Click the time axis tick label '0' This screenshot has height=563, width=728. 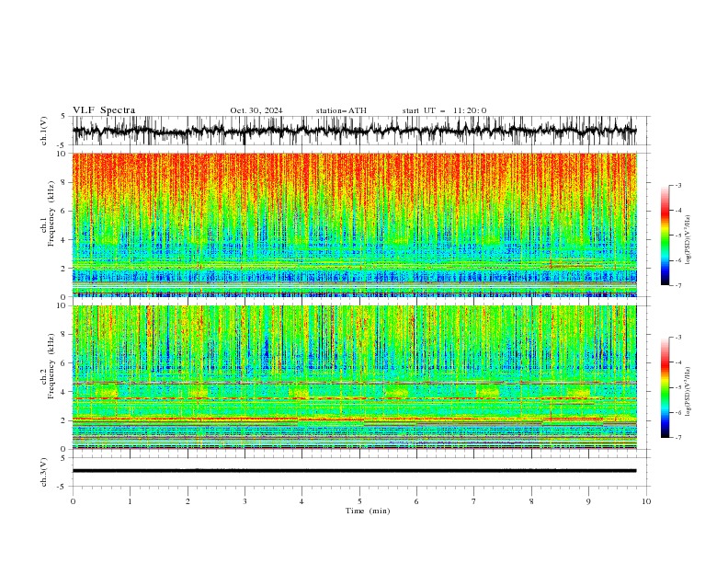73,501
